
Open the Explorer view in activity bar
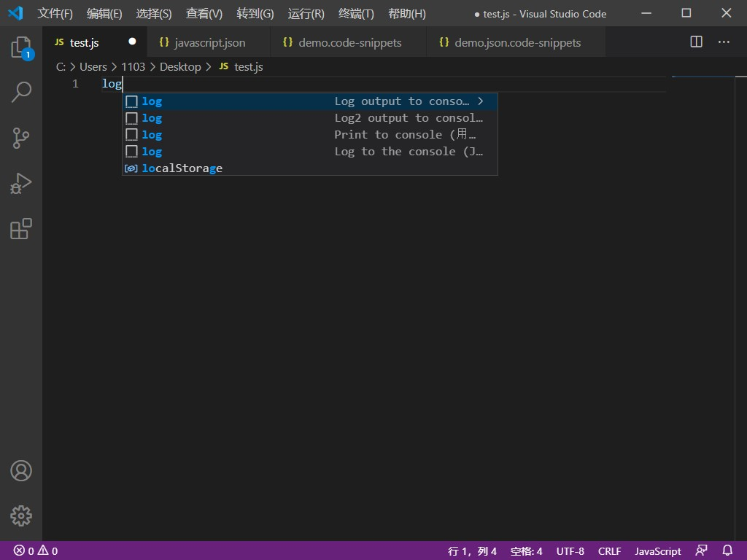pos(21,47)
